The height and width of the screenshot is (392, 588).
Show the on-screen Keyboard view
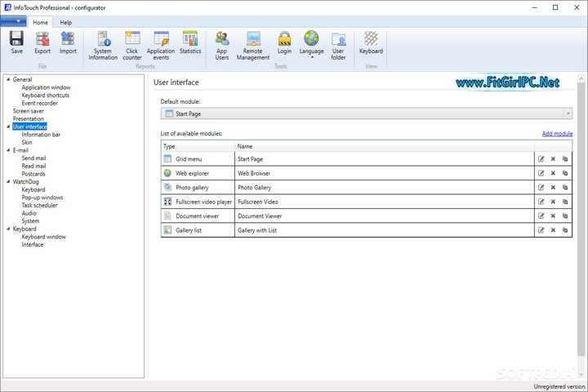tap(371, 41)
